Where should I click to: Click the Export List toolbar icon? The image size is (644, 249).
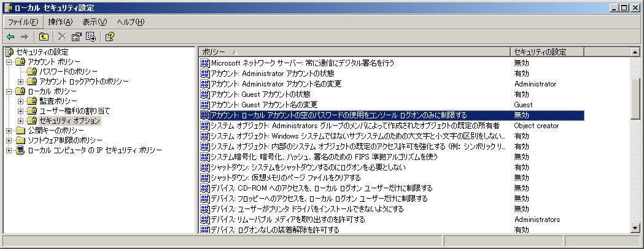coord(90,37)
